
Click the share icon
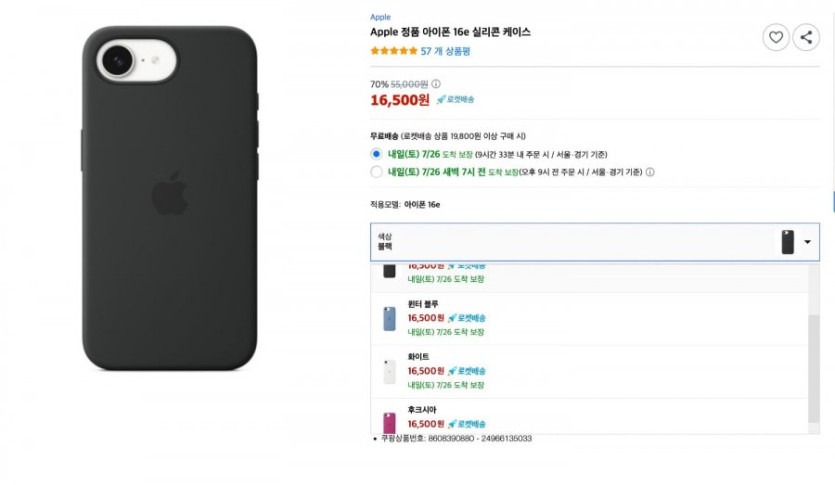pos(805,38)
